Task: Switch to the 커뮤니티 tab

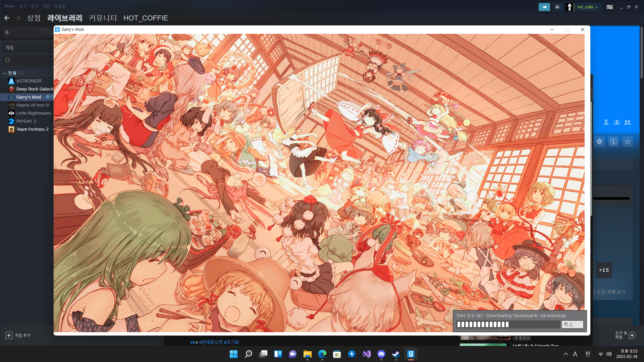Action: point(103,18)
